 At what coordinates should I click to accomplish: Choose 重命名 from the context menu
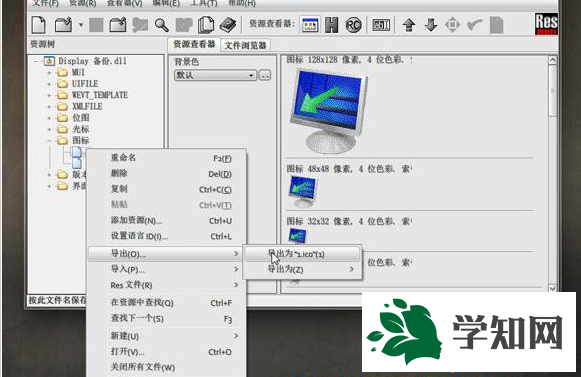coord(166,158)
